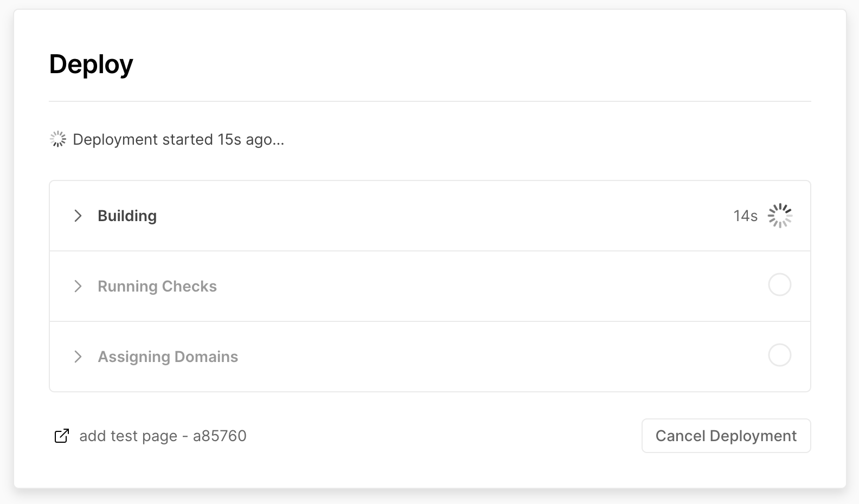Click the 14s build timer
This screenshot has height=504, width=859.
coord(745,216)
